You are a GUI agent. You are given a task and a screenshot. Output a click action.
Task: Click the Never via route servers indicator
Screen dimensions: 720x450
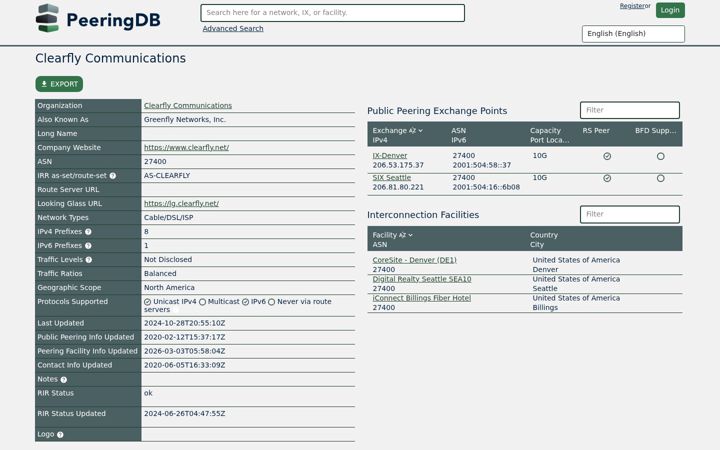click(x=271, y=302)
